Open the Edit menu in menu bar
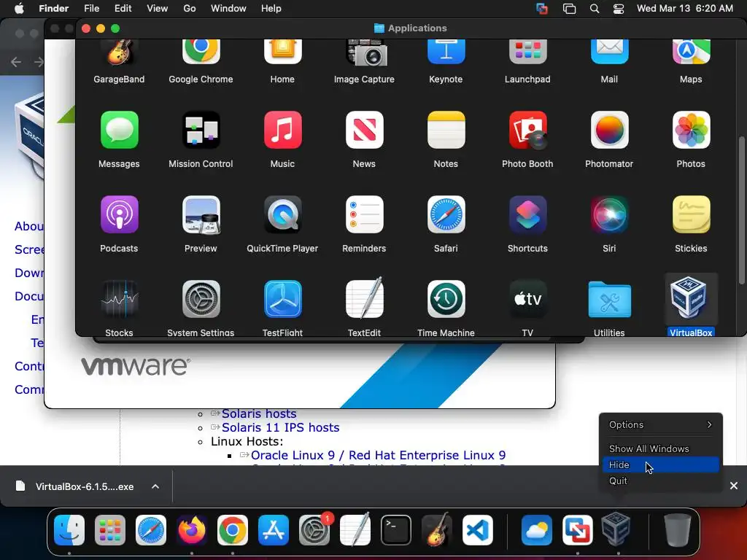Viewport: 747px width, 560px height. point(123,9)
